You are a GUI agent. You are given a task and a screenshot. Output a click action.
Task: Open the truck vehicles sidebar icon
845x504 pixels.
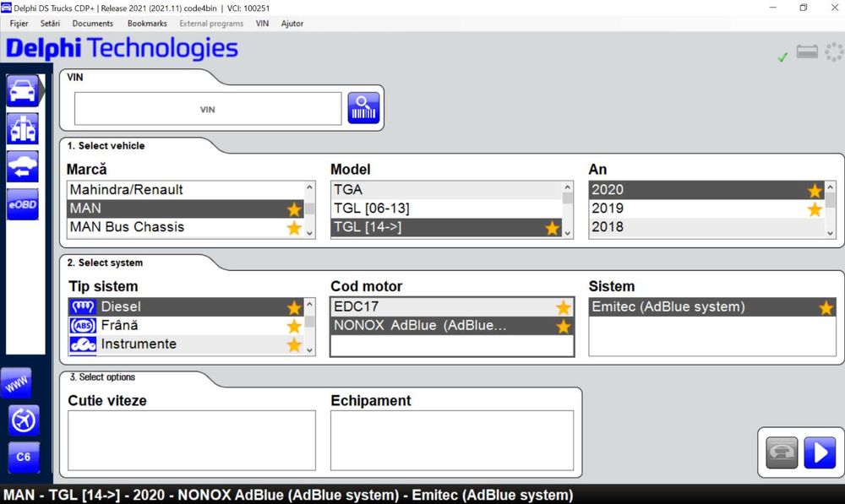23,128
